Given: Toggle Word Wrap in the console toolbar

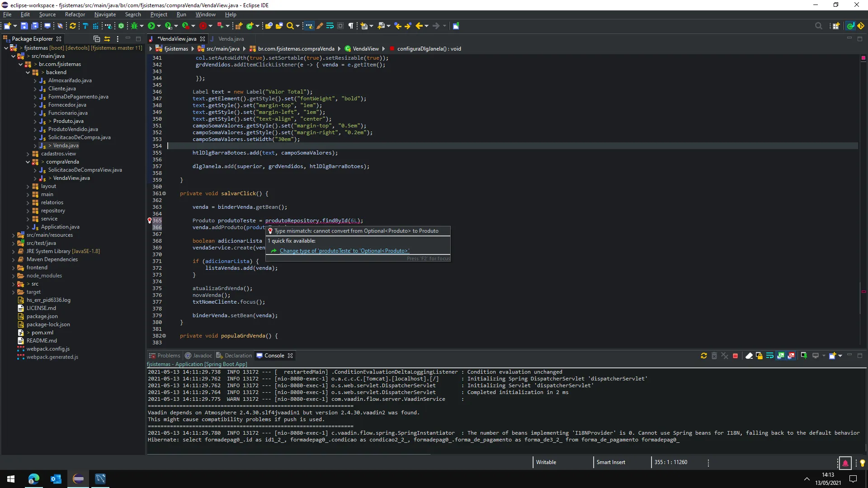Looking at the screenshot, I should pos(769,356).
